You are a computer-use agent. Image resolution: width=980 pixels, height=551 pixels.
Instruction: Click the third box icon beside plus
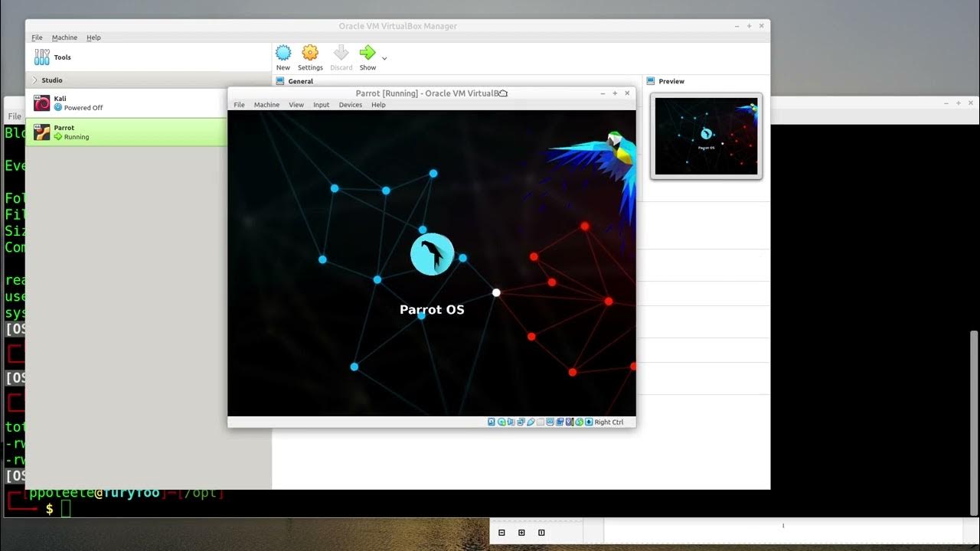(x=541, y=533)
